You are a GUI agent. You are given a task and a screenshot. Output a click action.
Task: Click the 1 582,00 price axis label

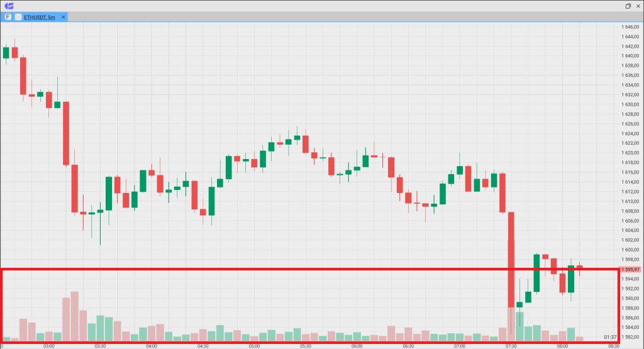coord(630,337)
